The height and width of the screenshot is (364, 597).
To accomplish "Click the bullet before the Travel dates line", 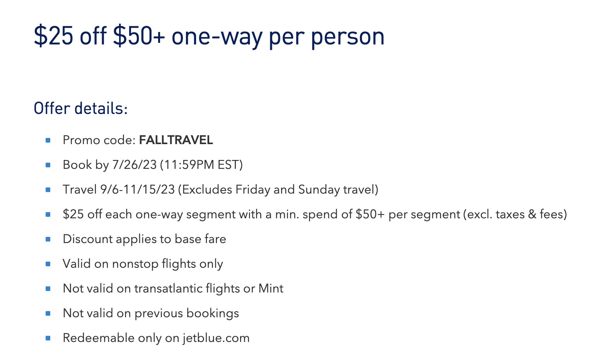I will (x=48, y=190).
